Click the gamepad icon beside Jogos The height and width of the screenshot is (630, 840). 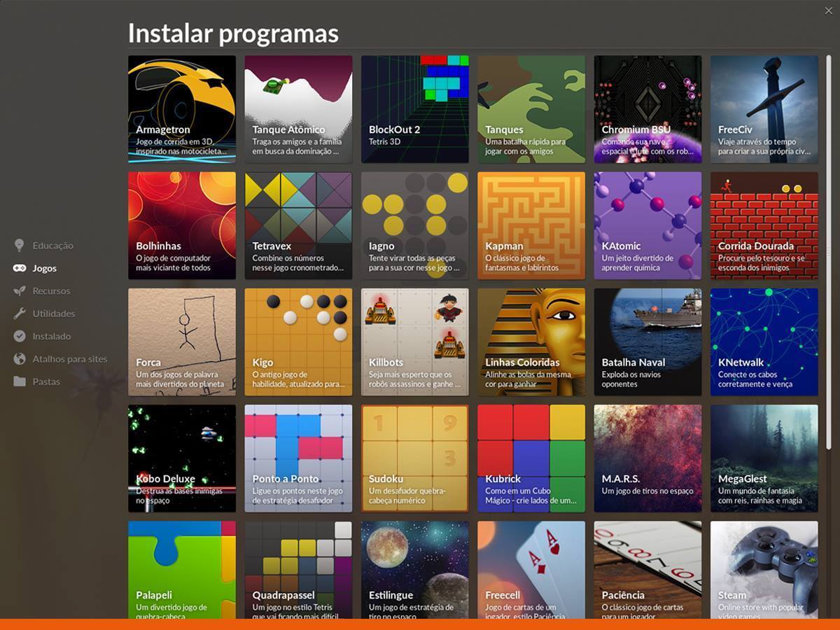pos(20,268)
